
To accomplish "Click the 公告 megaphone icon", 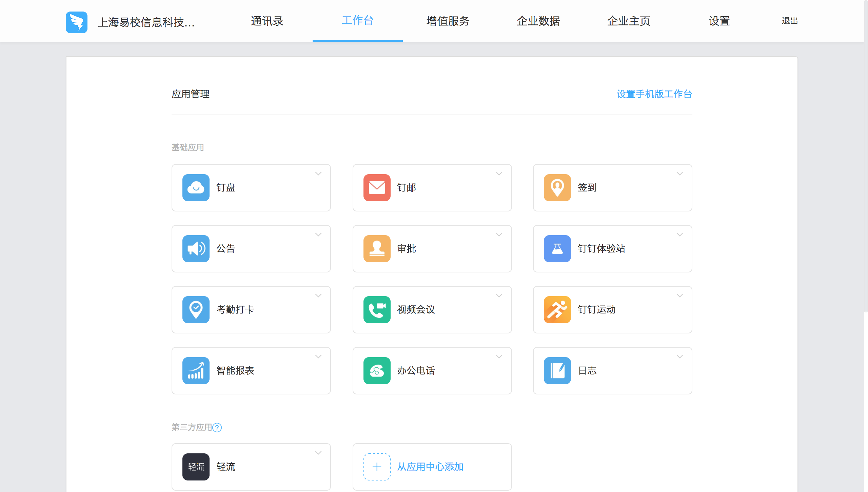I will click(x=196, y=248).
